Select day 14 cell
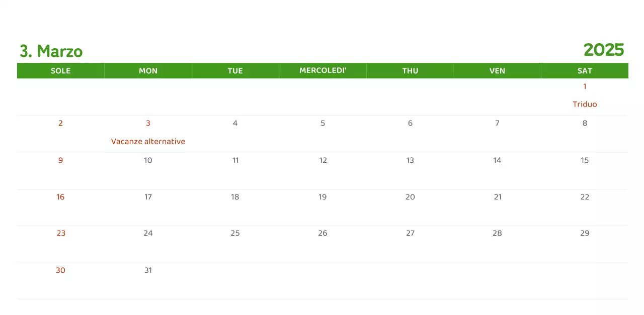This screenshot has width=644, height=315. coord(497,160)
